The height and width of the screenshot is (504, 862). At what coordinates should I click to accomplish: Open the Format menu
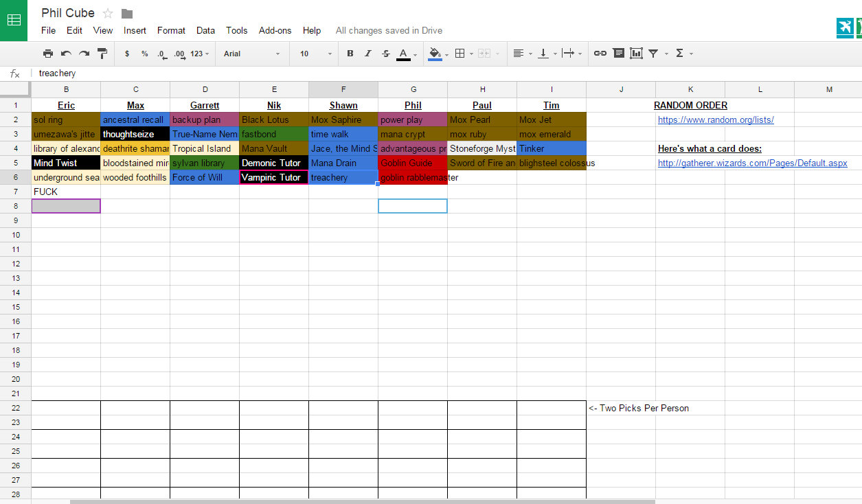click(x=171, y=30)
